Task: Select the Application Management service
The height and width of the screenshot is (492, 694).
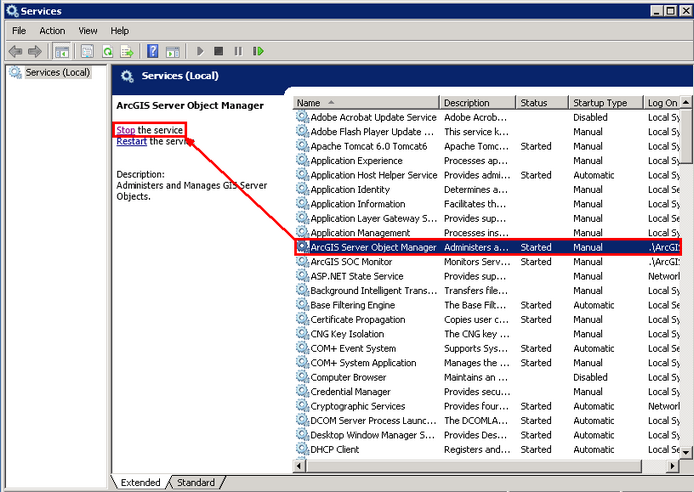Action: pos(487,232)
